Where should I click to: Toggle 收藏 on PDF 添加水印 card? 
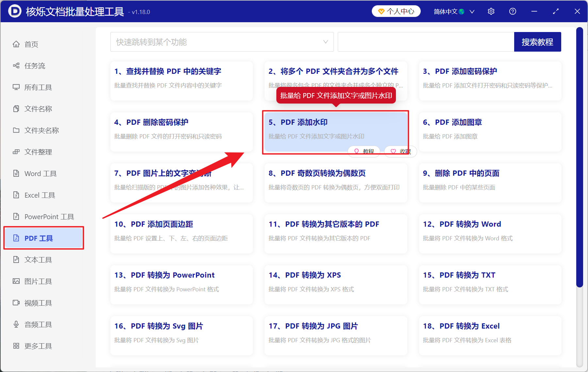click(x=400, y=151)
